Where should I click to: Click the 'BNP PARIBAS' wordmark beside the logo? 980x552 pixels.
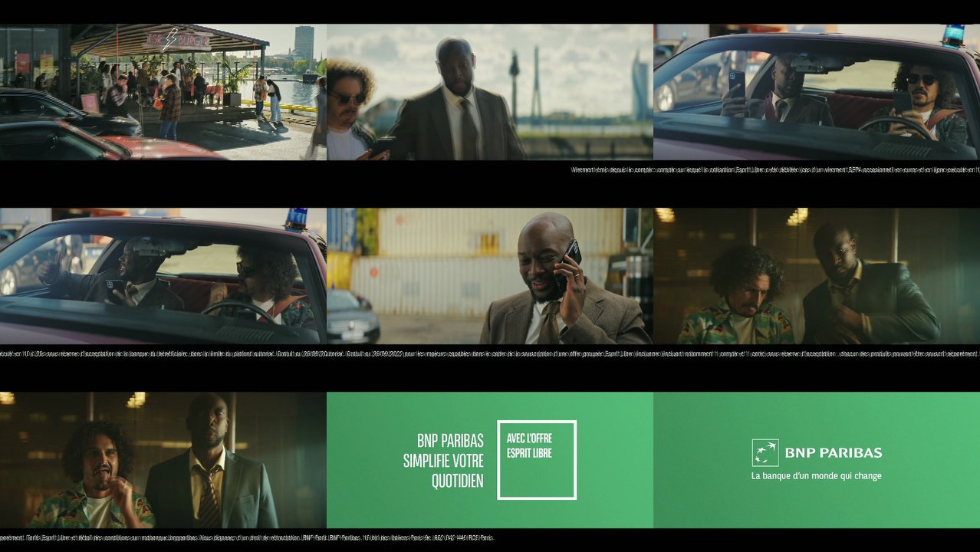pyautogui.click(x=834, y=453)
